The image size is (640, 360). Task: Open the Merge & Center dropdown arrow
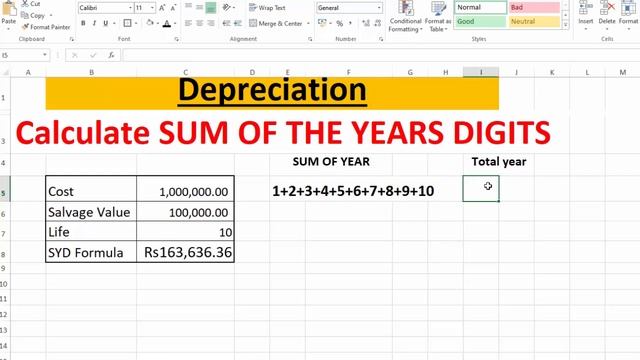(308, 24)
